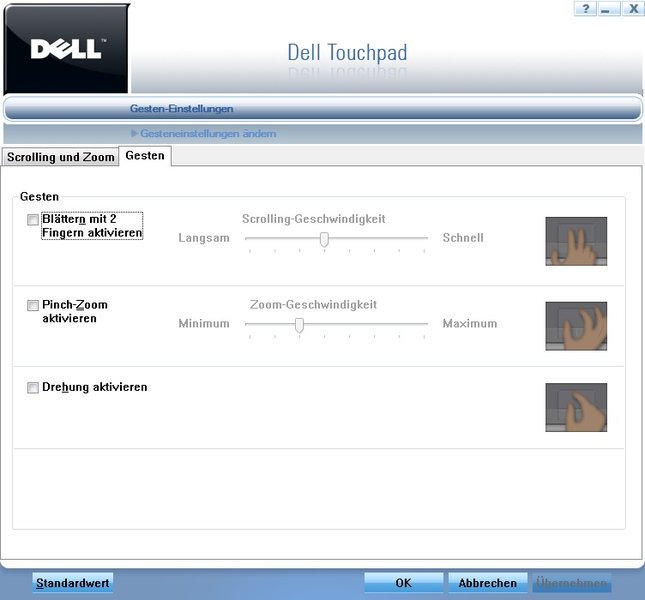Click the Dell logo image

point(66,49)
